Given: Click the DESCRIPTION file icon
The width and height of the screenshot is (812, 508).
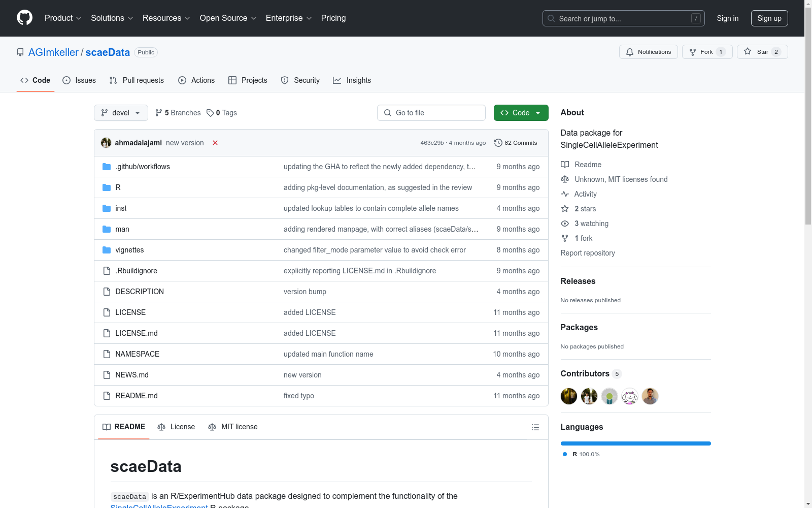Looking at the screenshot, I should (107, 292).
